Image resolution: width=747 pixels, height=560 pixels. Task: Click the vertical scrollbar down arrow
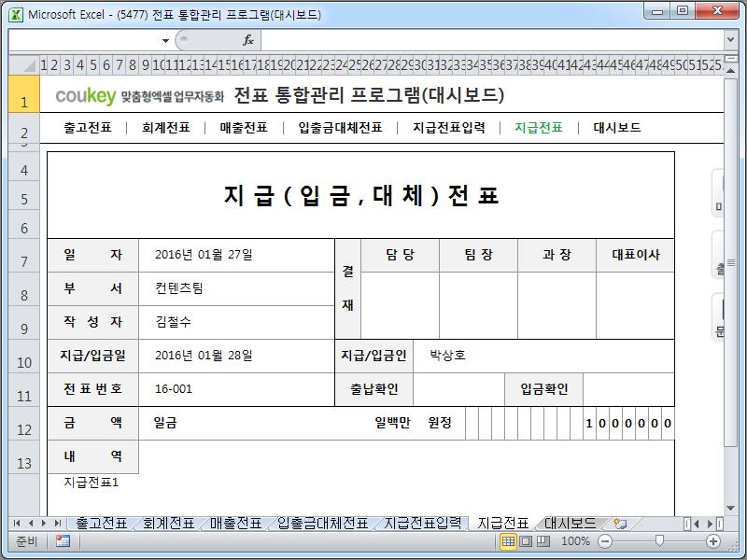click(730, 509)
